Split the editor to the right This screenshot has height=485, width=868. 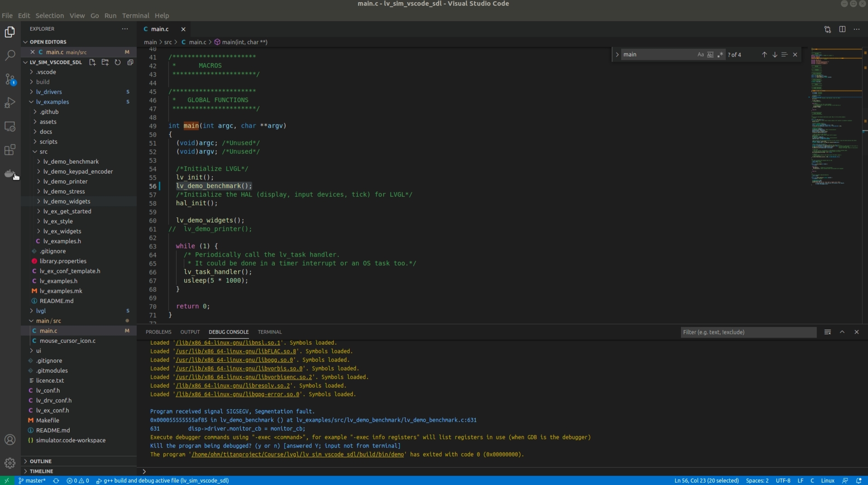[842, 29]
